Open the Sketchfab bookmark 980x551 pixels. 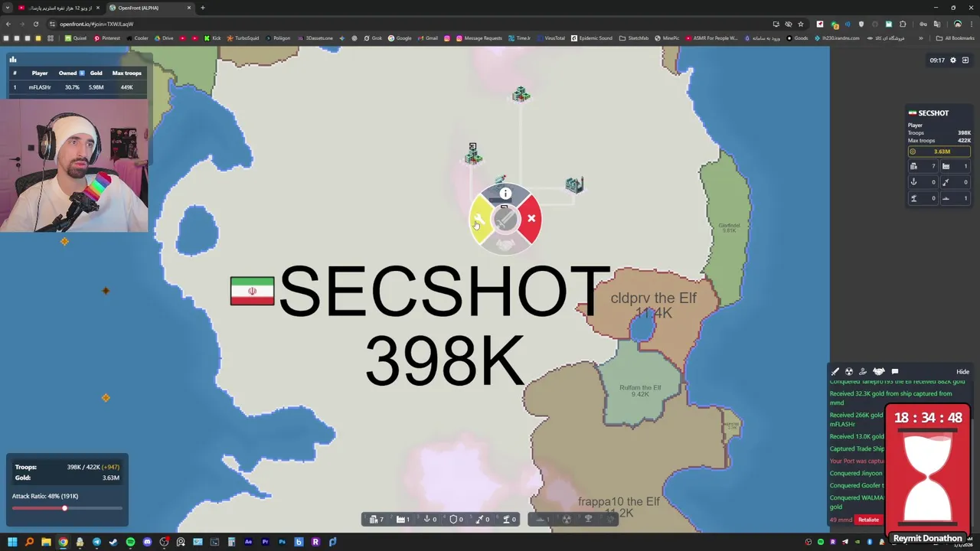coord(634,38)
